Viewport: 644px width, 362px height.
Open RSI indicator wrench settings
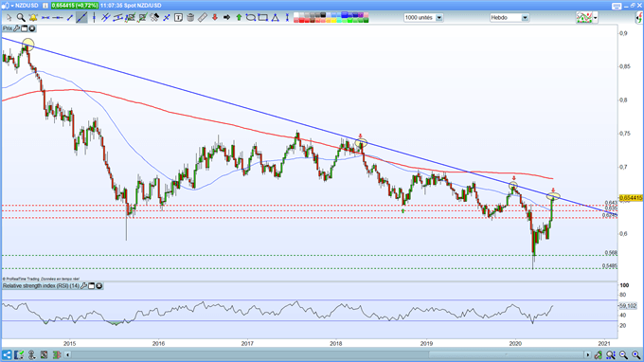83,285
